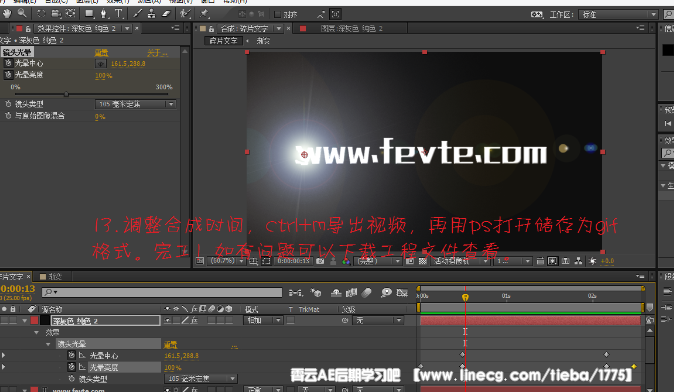Viewport: 674px width, 392px height.
Task: Click the region of interest icon
Action: pyautogui.click(x=410, y=261)
